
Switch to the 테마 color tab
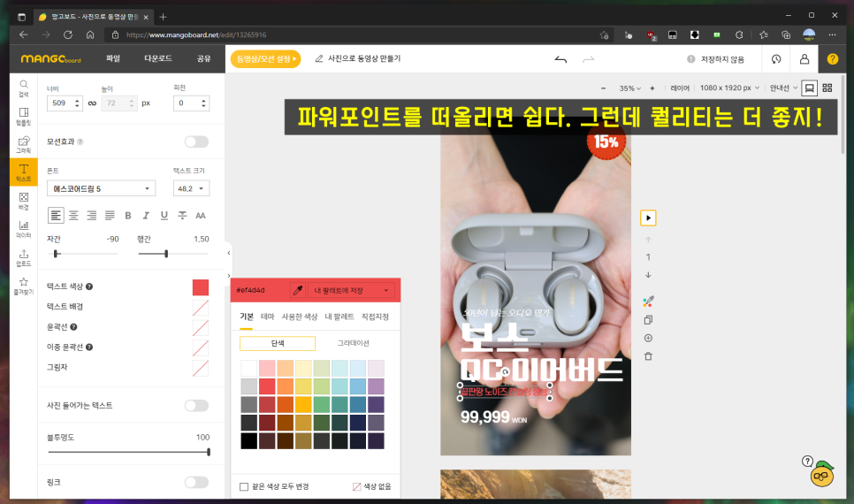pos(267,317)
